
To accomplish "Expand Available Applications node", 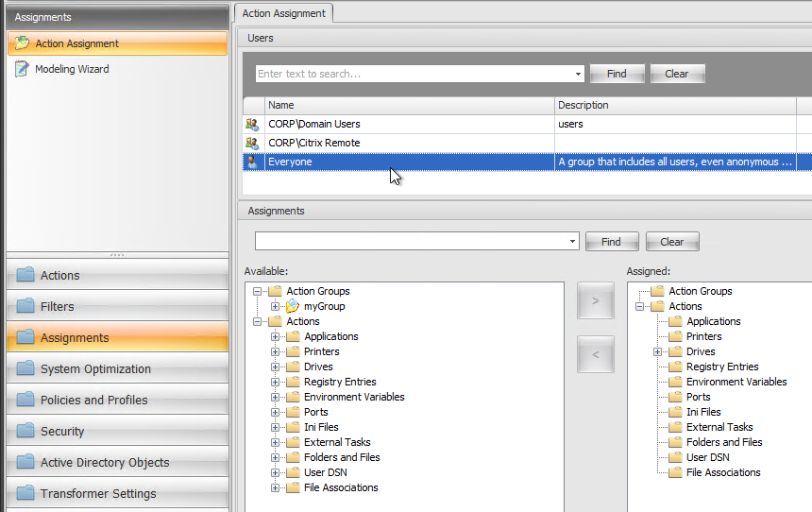I will tap(275, 336).
